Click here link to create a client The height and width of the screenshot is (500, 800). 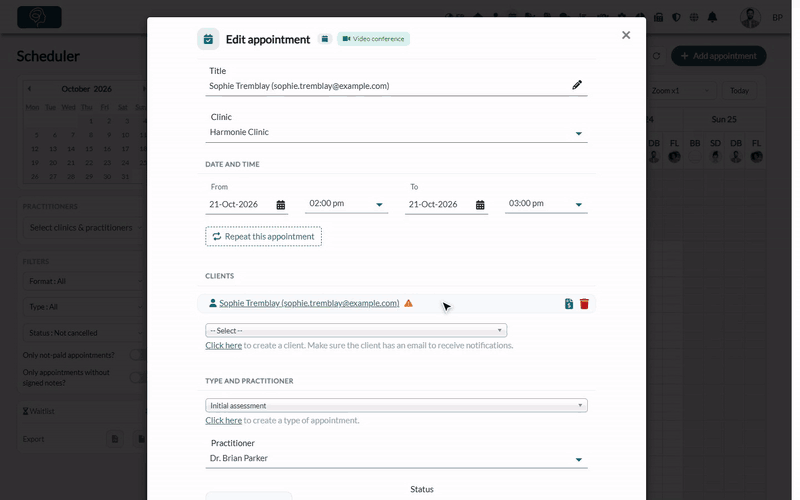tap(223, 345)
